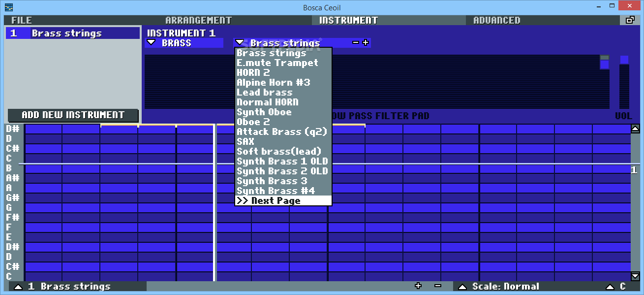
Task: Choose Soft brass(lead) preset
Action: click(x=283, y=151)
